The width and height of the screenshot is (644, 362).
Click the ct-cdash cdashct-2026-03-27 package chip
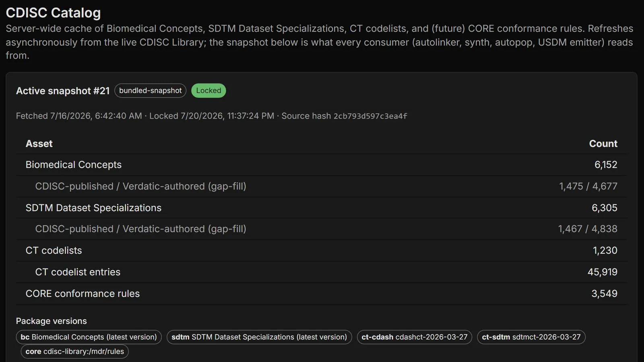click(x=415, y=337)
